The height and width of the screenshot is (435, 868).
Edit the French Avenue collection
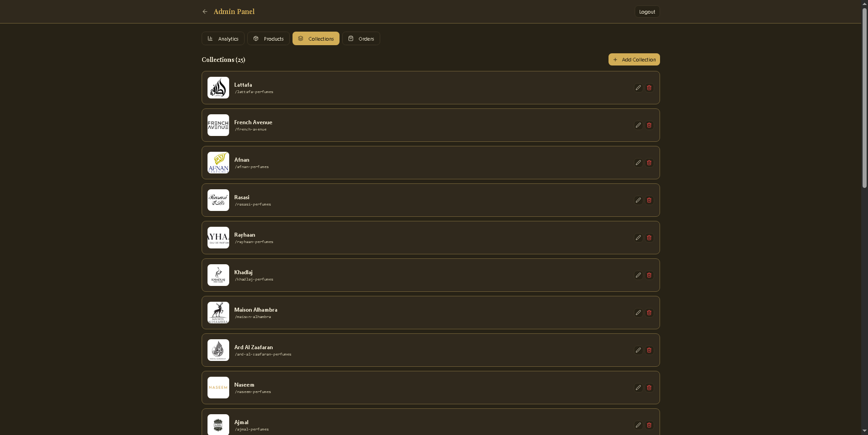point(638,125)
